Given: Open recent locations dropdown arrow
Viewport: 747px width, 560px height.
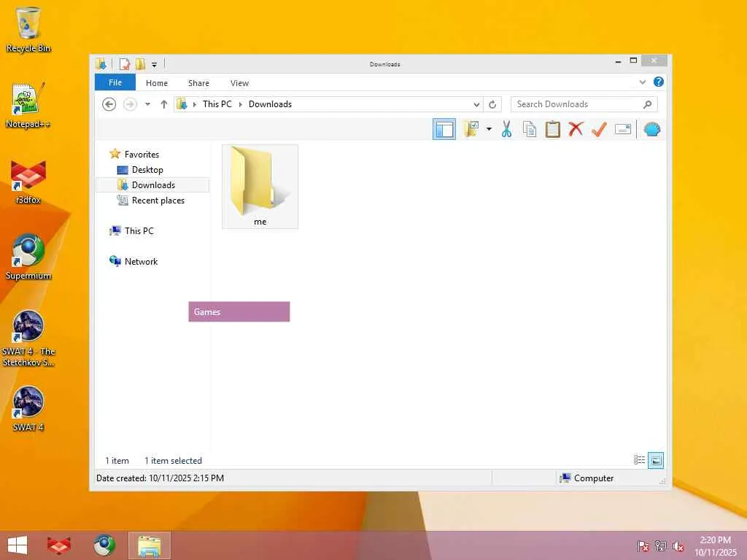Looking at the screenshot, I should click(147, 104).
